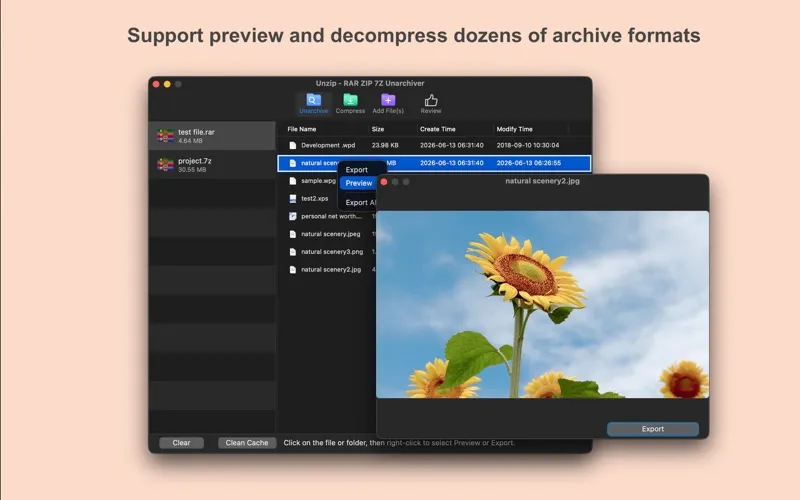Image resolution: width=800 pixels, height=500 pixels.
Task: Click Export in the preview window
Action: [x=653, y=429]
